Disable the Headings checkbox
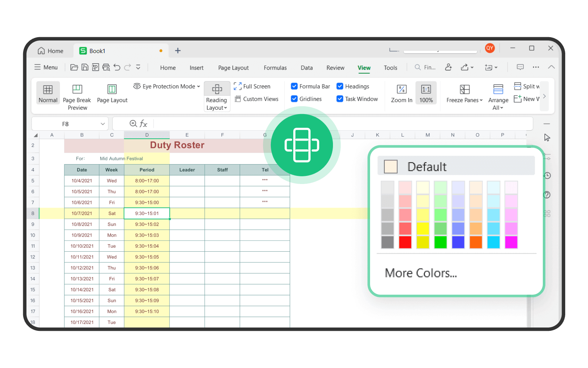The width and height of the screenshot is (588, 368). pyautogui.click(x=340, y=86)
